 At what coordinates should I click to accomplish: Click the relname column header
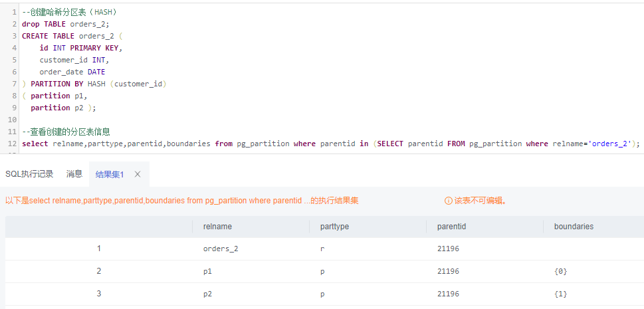217,227
